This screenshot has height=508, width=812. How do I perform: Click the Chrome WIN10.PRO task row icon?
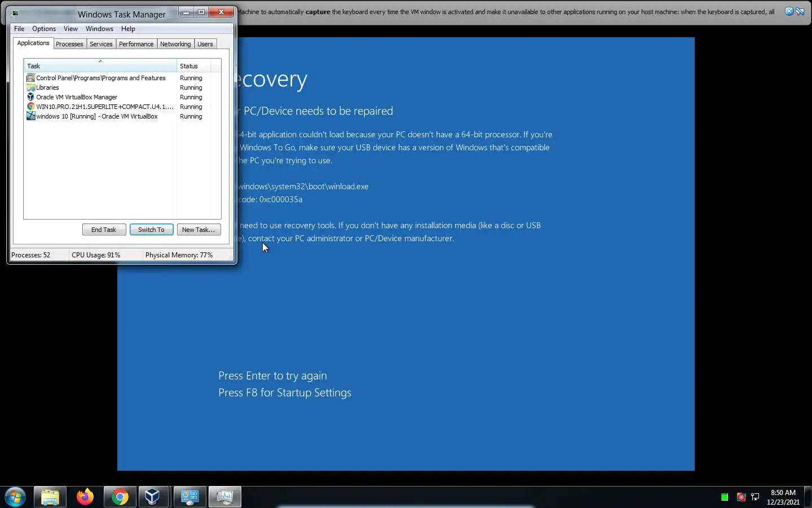click(31, 107)
